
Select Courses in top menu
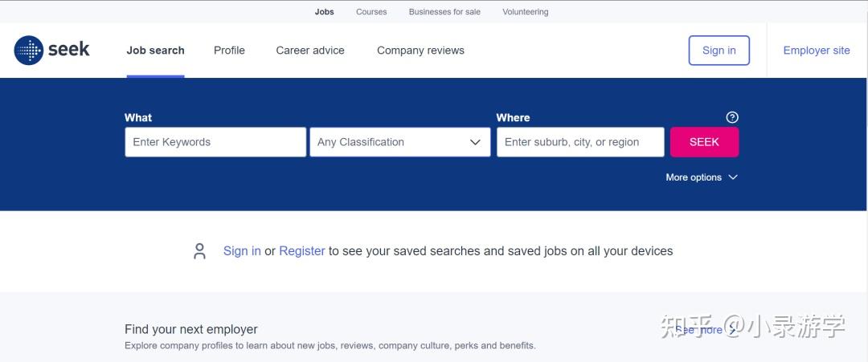coord(371,12)
